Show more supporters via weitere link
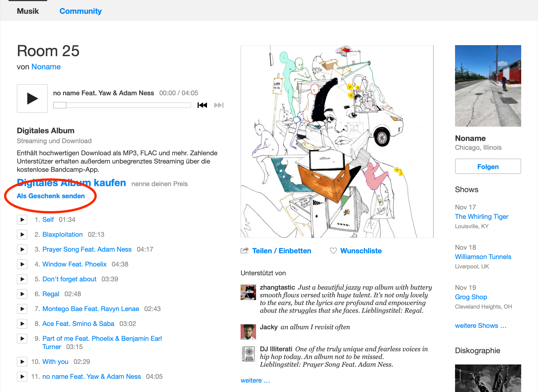This screenshot has width=538, height=392. tap(255, 380)
